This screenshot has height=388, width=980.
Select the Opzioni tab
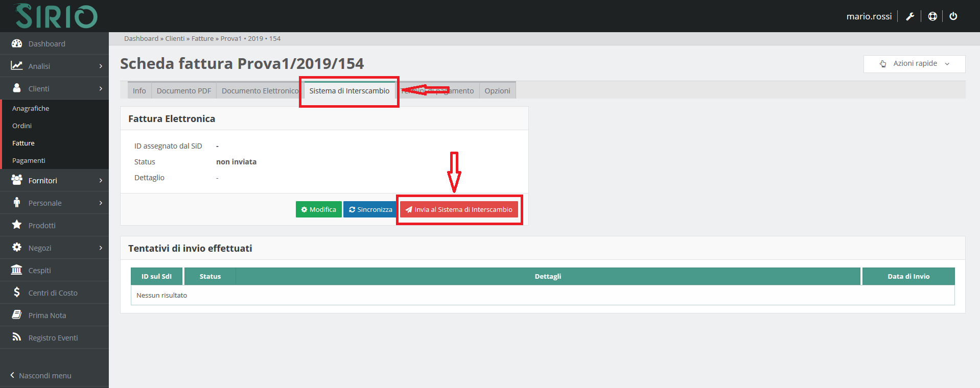tap(497, 91)
